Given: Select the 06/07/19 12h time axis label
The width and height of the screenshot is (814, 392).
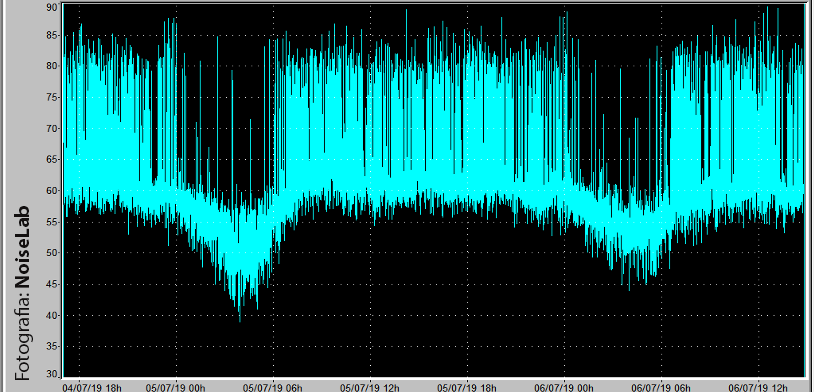Looking at the screenshot, I should [x=758, y=387].
